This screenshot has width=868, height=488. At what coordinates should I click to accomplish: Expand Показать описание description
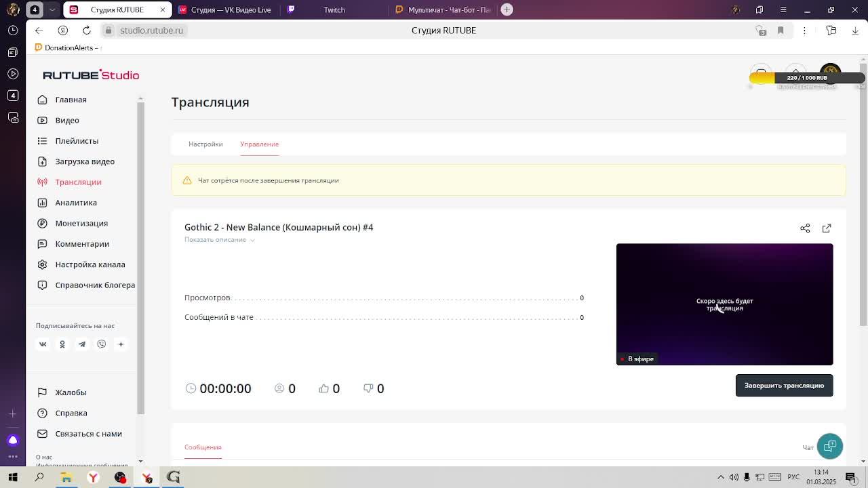220,240
